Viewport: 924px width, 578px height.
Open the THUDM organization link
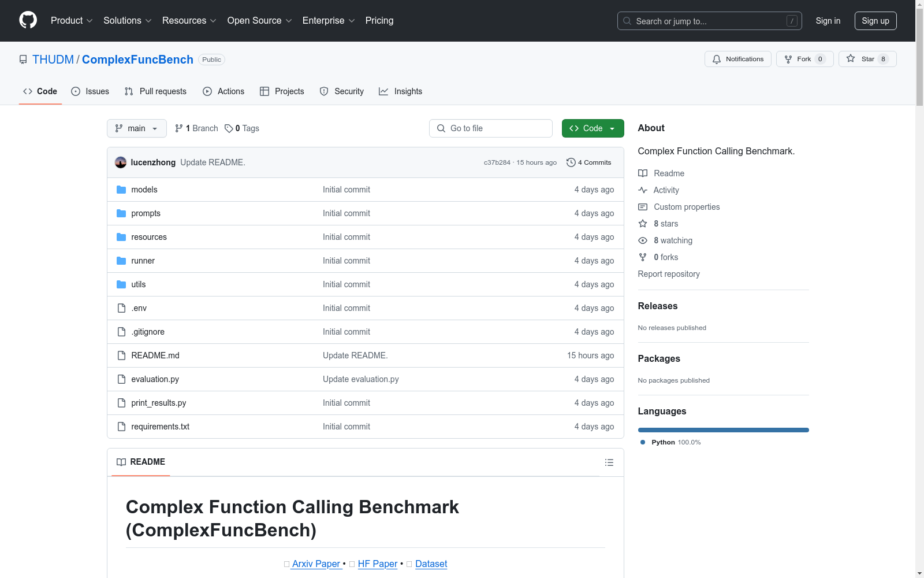[x=53, y=60]
